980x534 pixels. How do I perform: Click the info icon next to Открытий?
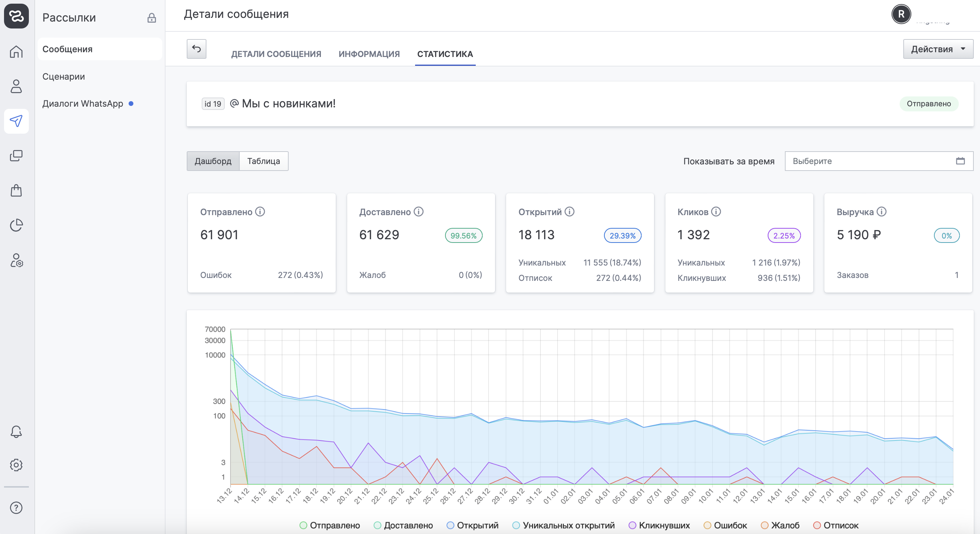click(570, 211)
